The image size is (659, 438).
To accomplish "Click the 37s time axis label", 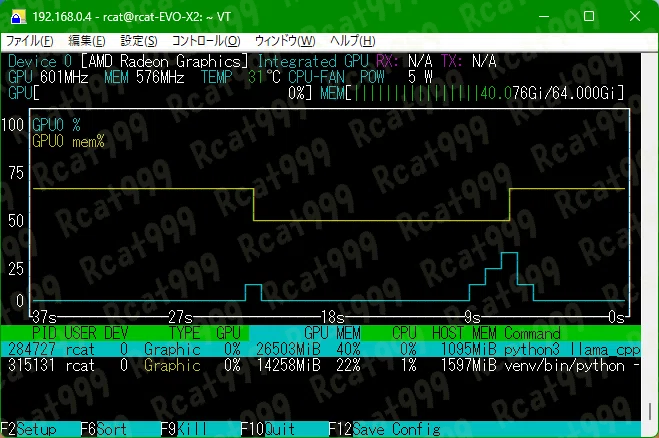I will (44, 317).
